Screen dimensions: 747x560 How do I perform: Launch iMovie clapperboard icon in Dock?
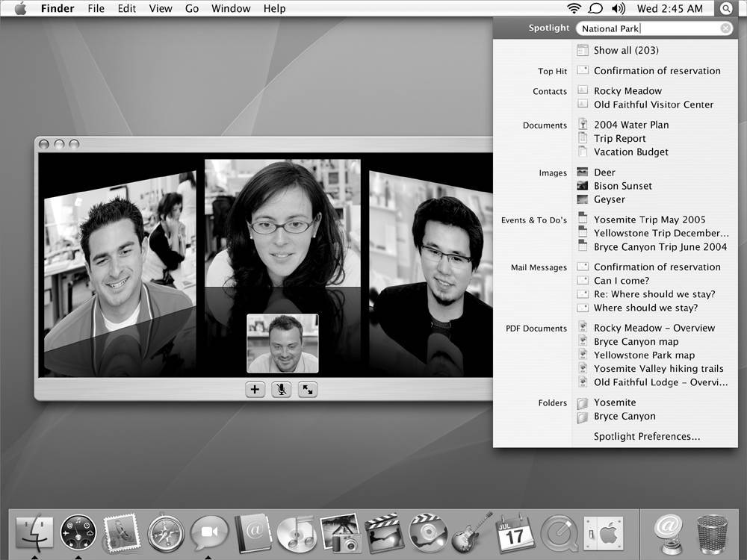384,533
